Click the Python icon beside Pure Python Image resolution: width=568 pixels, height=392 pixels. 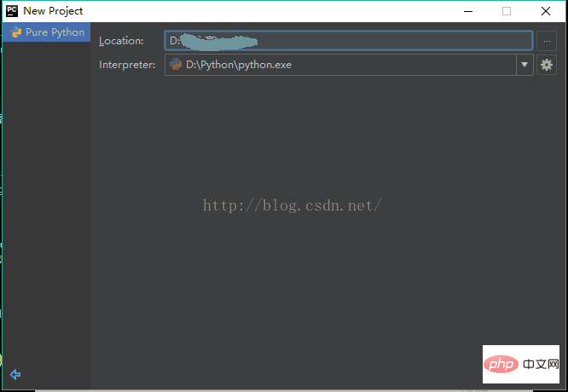[x=16, y=32]
